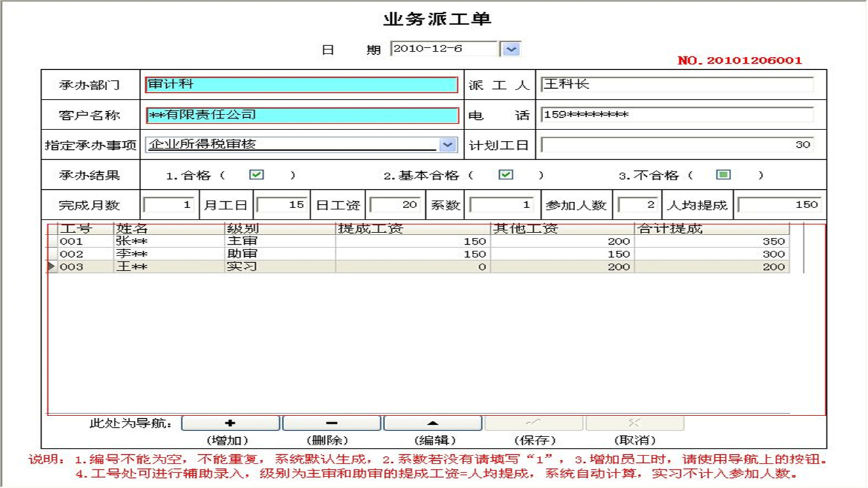Click the + icon to add an employee row
The image size is (868, 488).
pyautogui.click(x=230, y=422)
